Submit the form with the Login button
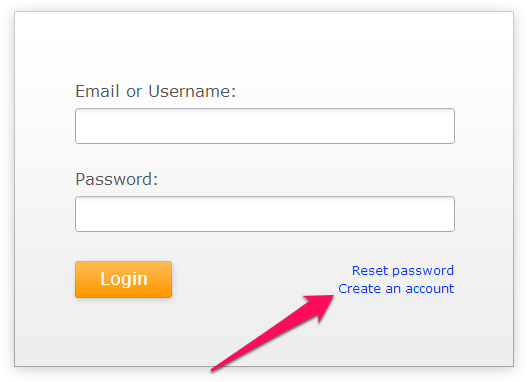The height and width of the screenshot is (382, 527). point(123,279)
